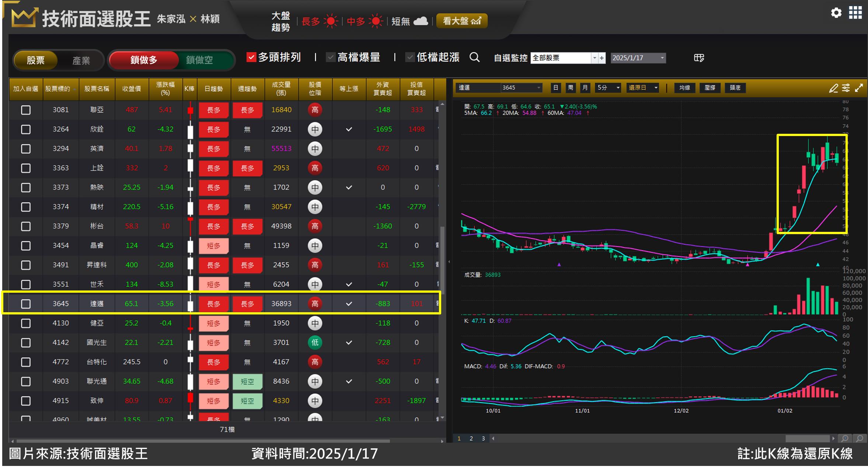This screenshot has width=868, height=470.
Task: Go to chart page 3
Action: [483, 438]
